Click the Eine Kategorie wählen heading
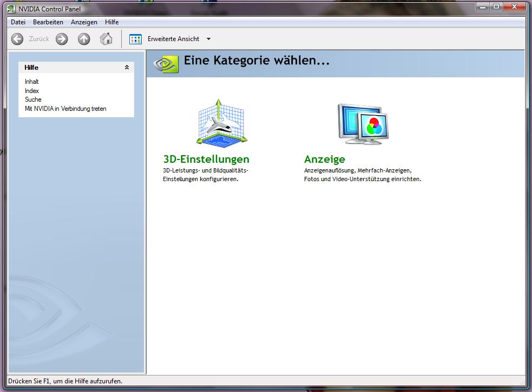 257,61
